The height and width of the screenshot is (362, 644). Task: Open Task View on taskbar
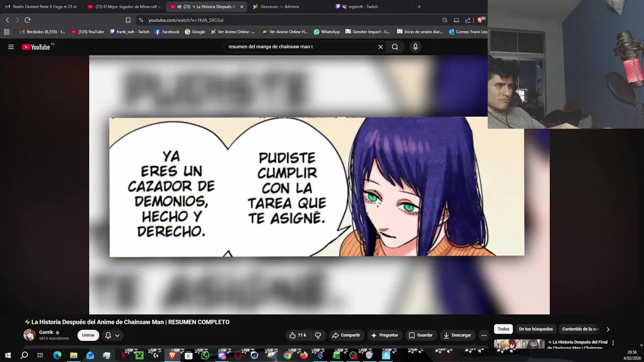(x=40, y=355)
